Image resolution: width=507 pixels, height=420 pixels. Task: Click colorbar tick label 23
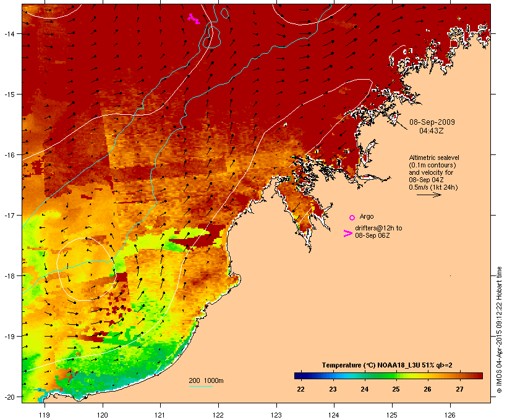coord(333,389)
